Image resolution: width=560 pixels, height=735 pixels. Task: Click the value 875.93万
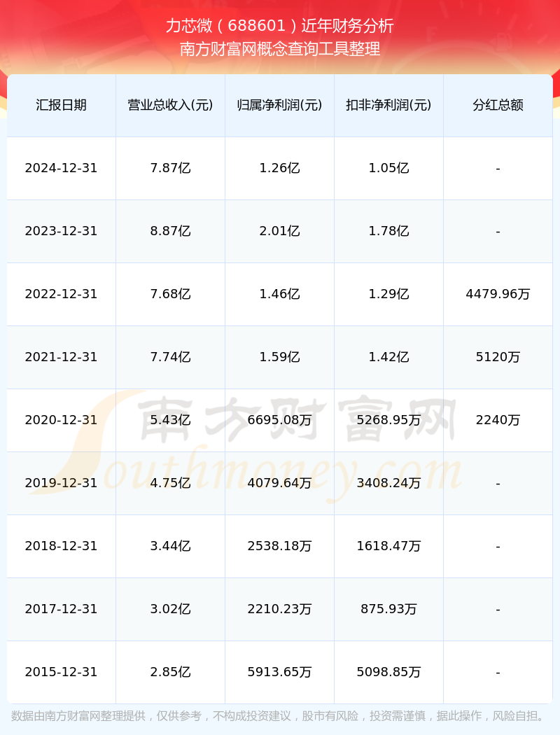[389, 610]
